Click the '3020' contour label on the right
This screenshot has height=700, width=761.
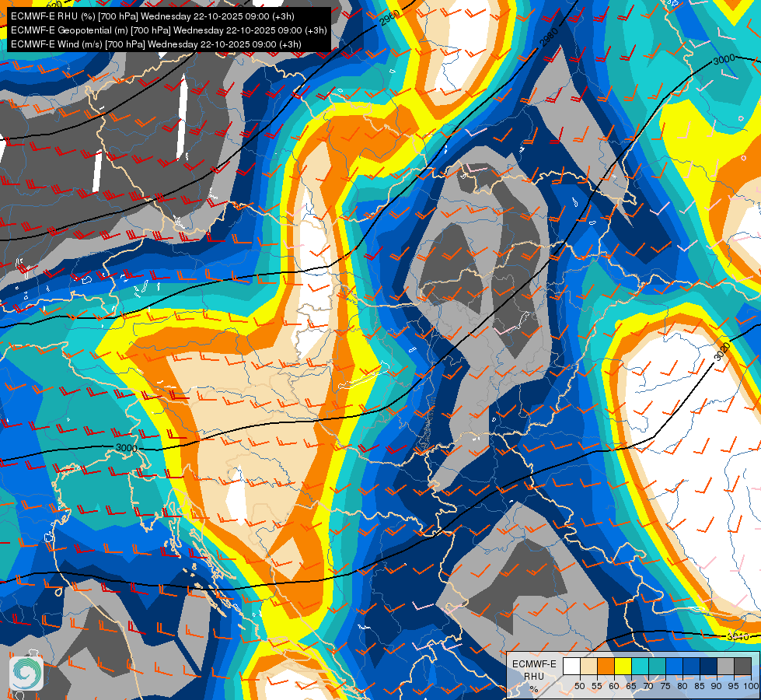pos(722,352)
